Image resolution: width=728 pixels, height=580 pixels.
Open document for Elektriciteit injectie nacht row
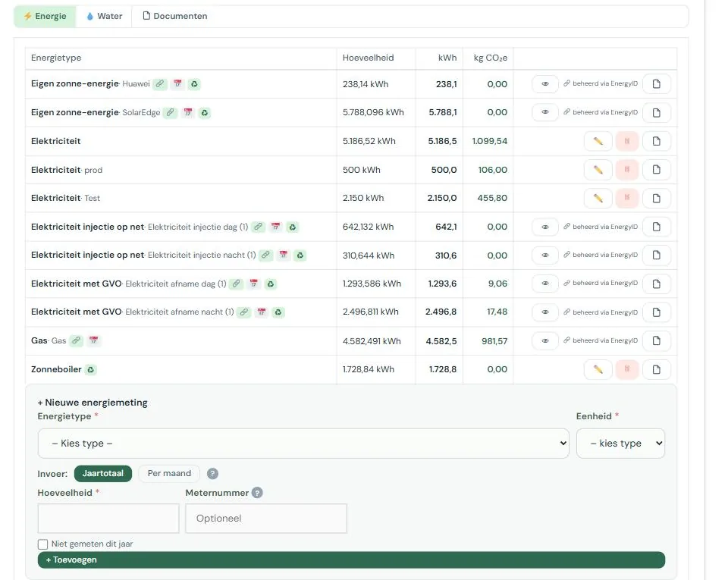coord(657,256)
